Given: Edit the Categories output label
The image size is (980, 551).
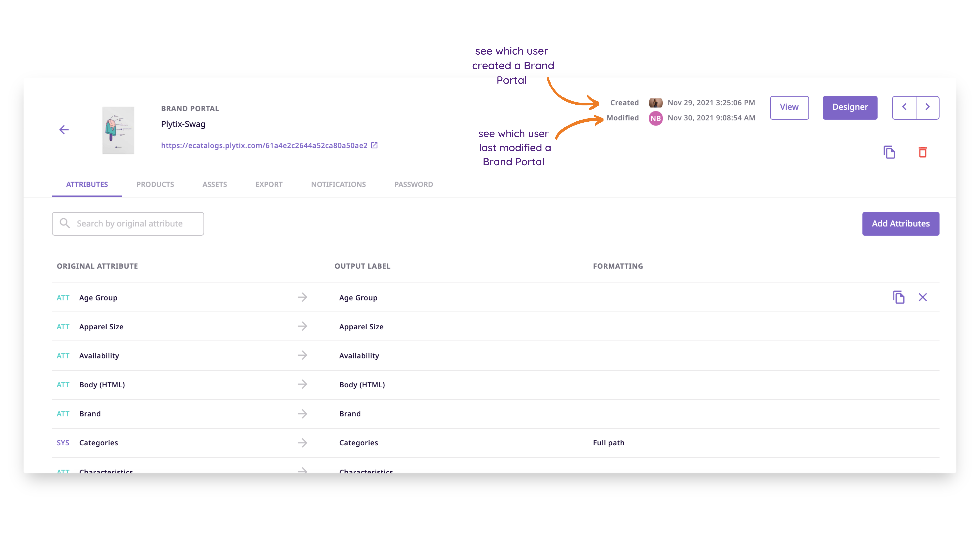Looking at the screenshot, I should 359,443.
